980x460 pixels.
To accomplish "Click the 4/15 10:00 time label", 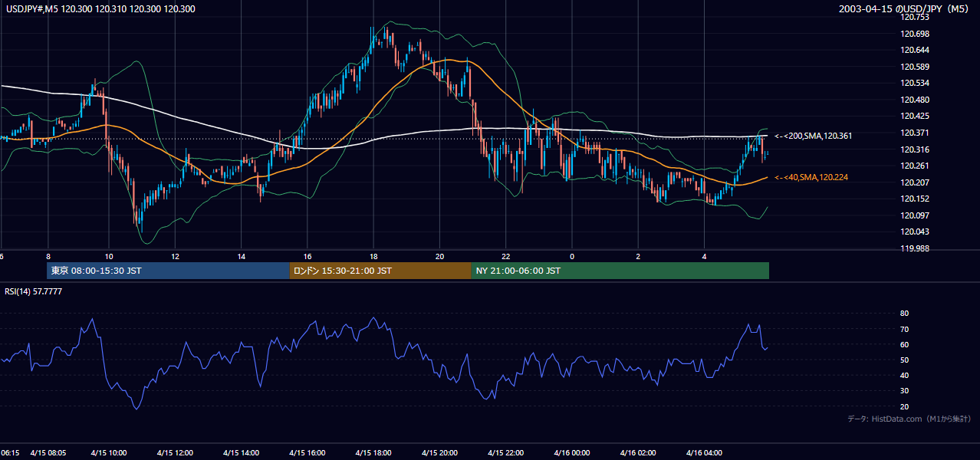I will tap(108, 453).
